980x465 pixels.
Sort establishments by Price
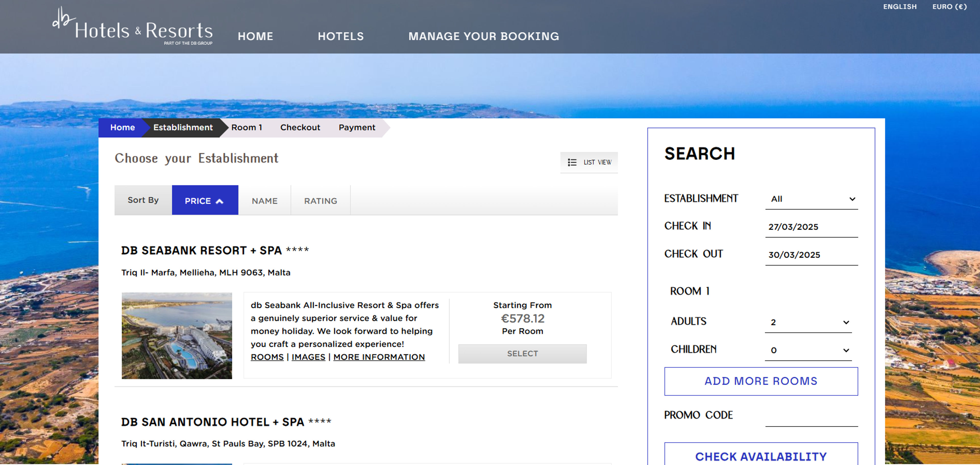click(x=205, y=201)
